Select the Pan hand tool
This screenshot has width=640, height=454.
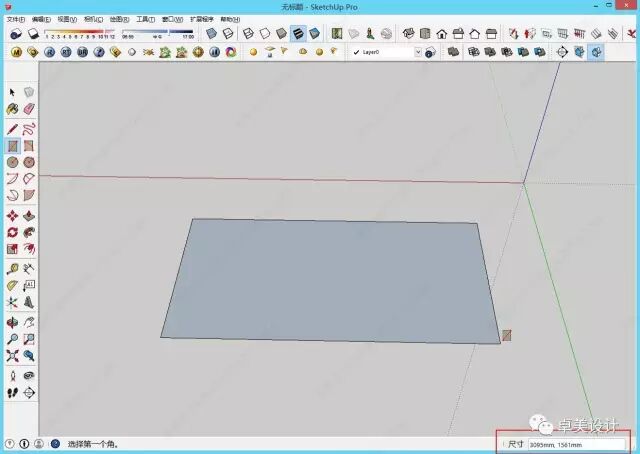(x=29, y=323)
